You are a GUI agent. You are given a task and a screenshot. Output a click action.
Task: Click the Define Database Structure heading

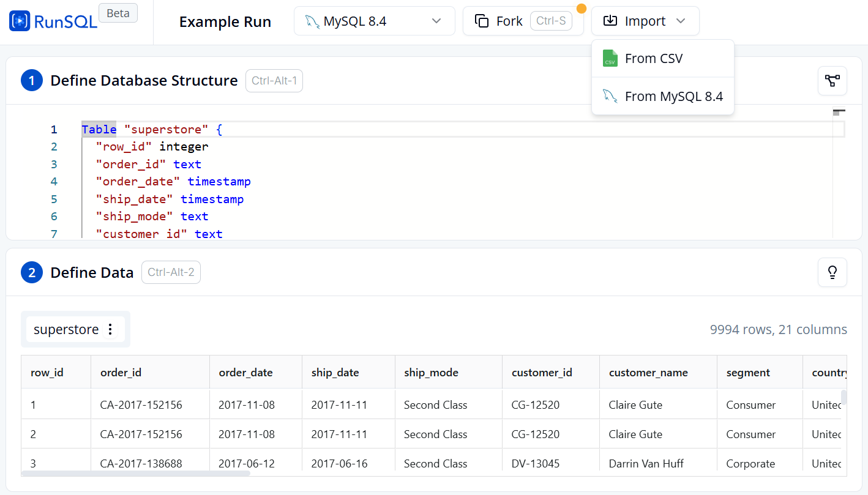pos(144,81)
